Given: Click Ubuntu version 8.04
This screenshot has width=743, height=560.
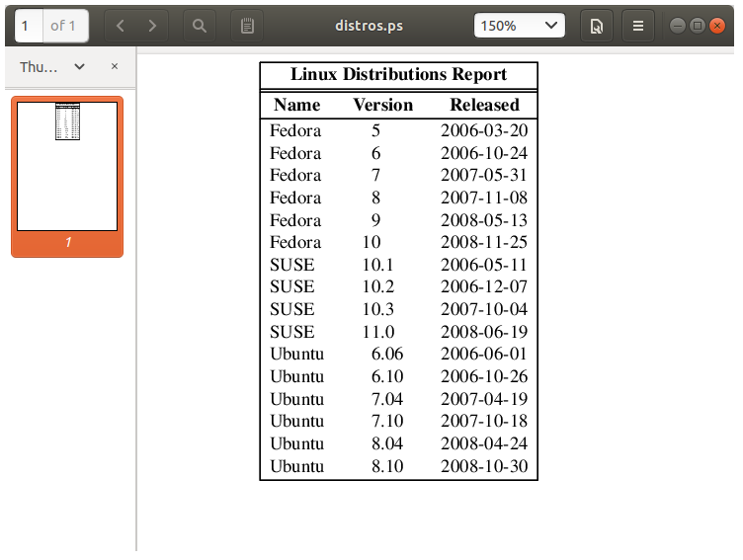Looking at the screenshot, I should click(x=387, y=443).
